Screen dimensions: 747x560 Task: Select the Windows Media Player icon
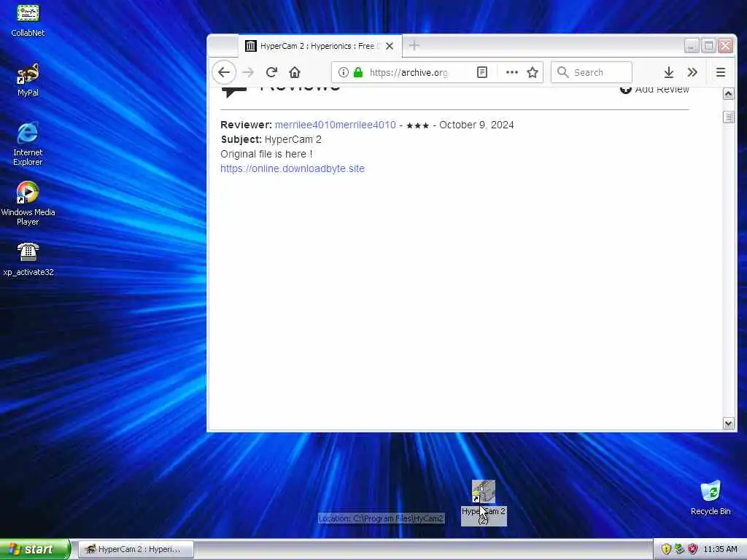pyautogui.click(x=28, y=203)
